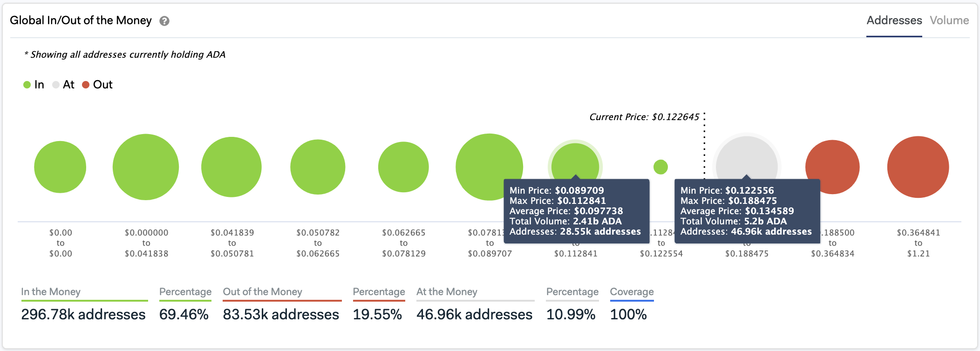
Task: Click the At the Money heading
Action: pyautogui.click(x=447, y=292)
